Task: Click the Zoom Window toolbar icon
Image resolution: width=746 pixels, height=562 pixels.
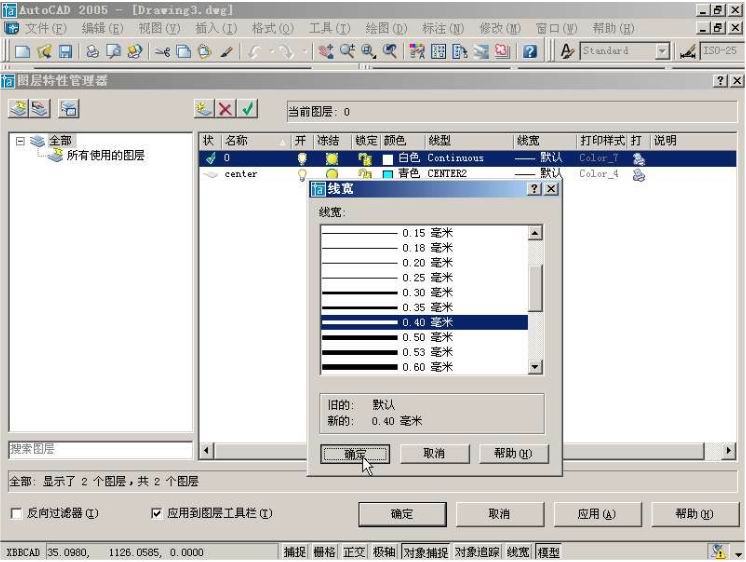Action: point(368,51)
